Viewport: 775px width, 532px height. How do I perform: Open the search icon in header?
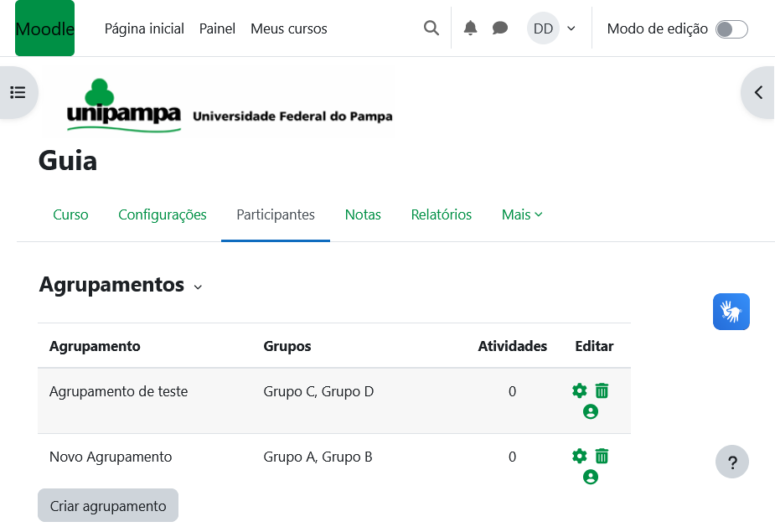point(431,28)
